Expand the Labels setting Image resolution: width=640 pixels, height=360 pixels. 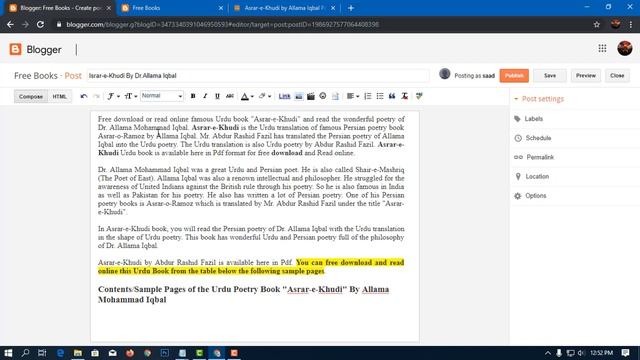[x=533, y=119]
